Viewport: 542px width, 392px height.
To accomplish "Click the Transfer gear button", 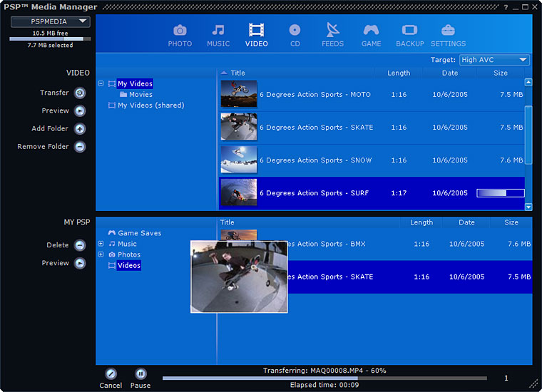I will click(x=80, y=93).
